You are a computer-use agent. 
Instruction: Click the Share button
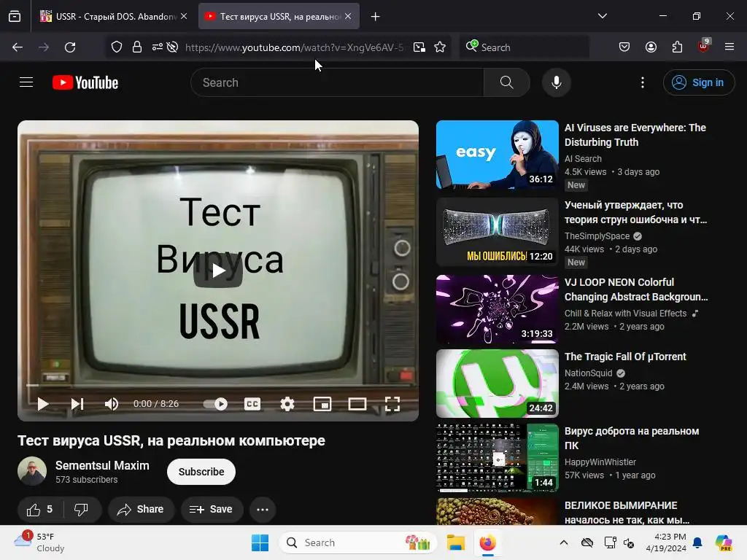(x=141, y=510)
